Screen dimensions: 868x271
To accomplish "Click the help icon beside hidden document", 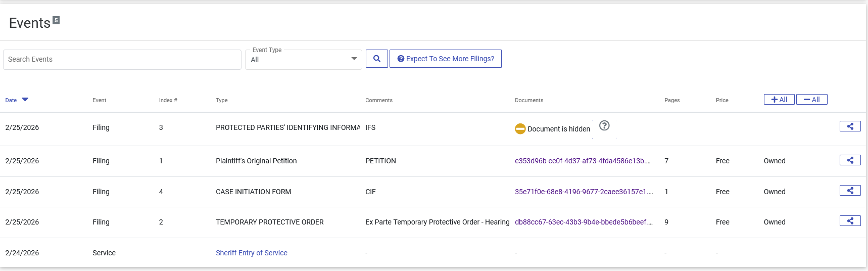I will (x=604, y=126).
